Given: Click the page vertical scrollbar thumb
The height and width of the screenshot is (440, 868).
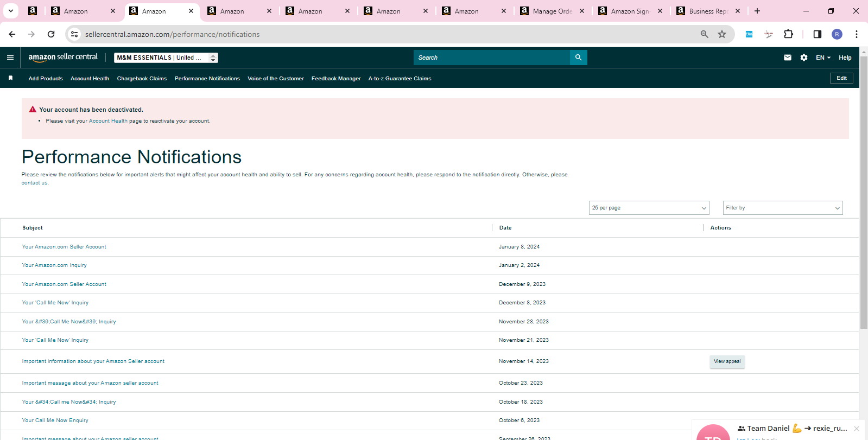Looking at the screenshot, I should [x=864, y=193].
